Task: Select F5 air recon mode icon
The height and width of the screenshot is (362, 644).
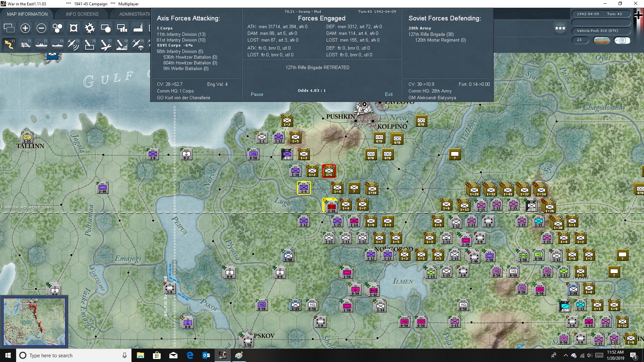Action: (73, 44)
